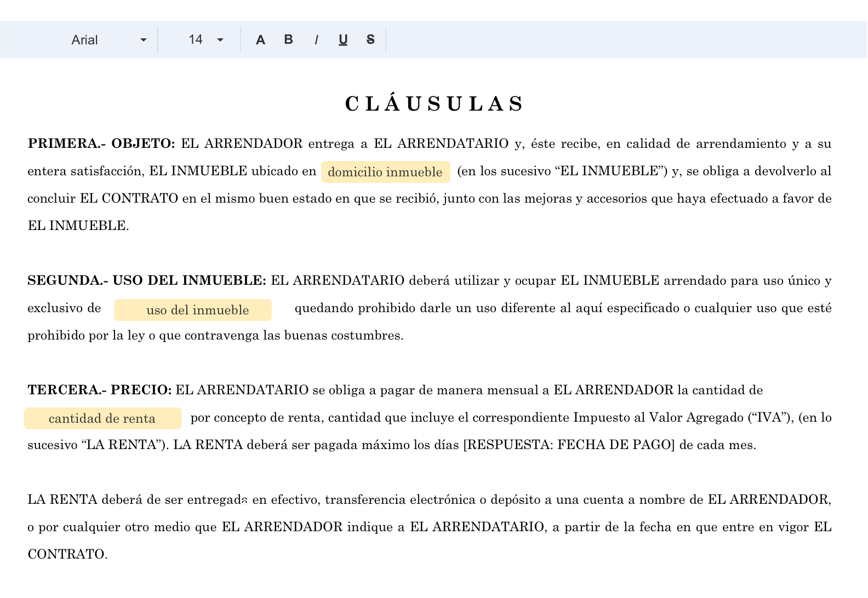Select the 'uso del inmueble' highlighted field

pos(193,310)
